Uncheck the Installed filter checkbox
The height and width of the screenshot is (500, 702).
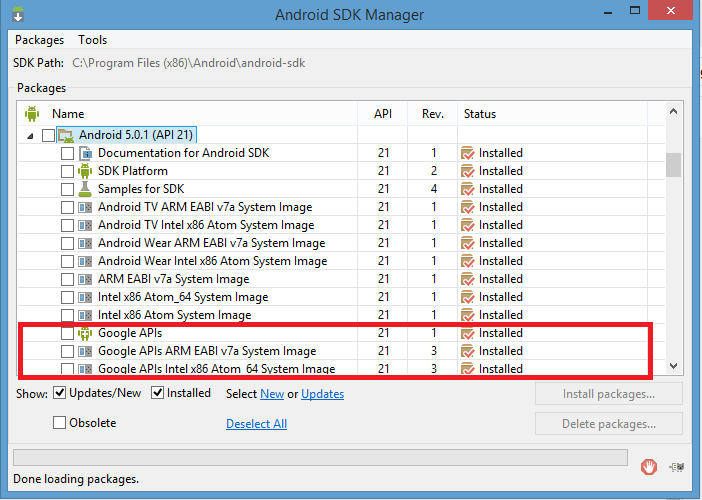(x=158, y=393)
